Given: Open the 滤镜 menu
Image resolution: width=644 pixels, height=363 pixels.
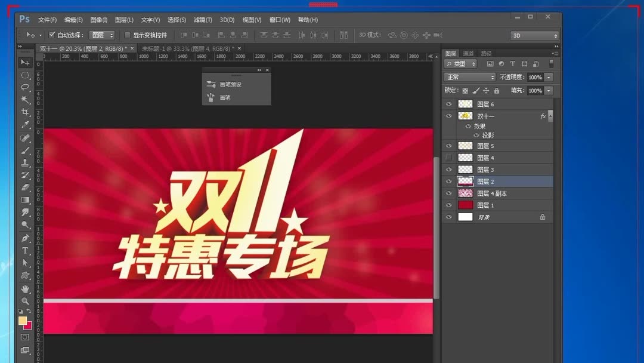Looking at the screenshot, I should click(203, 19).
